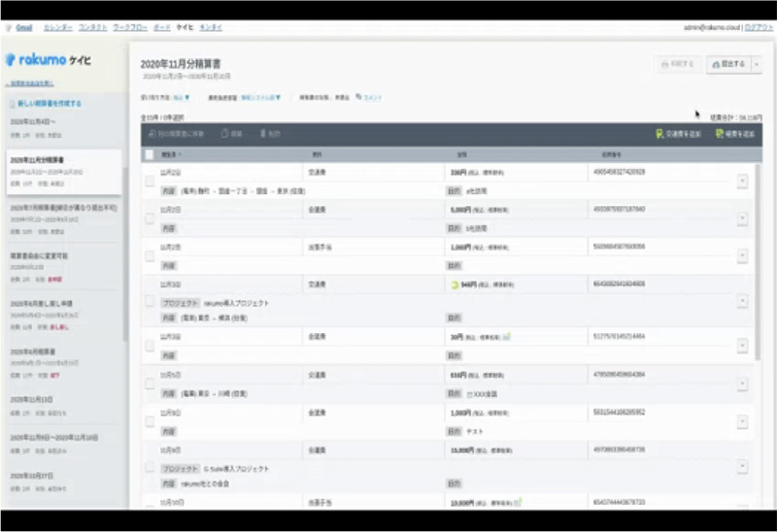Tick the select-all checkbox in the table header

(x=150, y=154)
